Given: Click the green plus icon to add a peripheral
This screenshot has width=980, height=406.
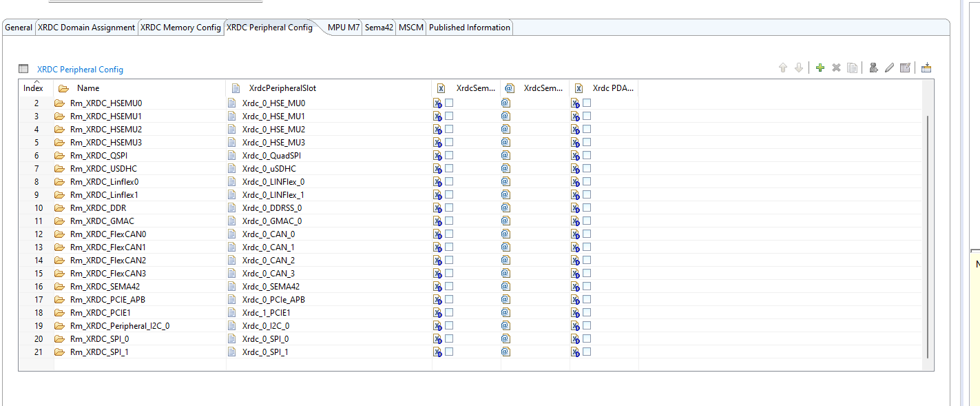Looking at the screenshot, I should (x=820, y=68).
